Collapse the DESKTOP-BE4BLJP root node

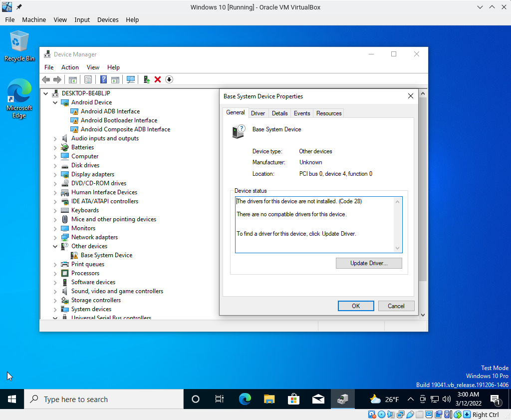(45, 93)
